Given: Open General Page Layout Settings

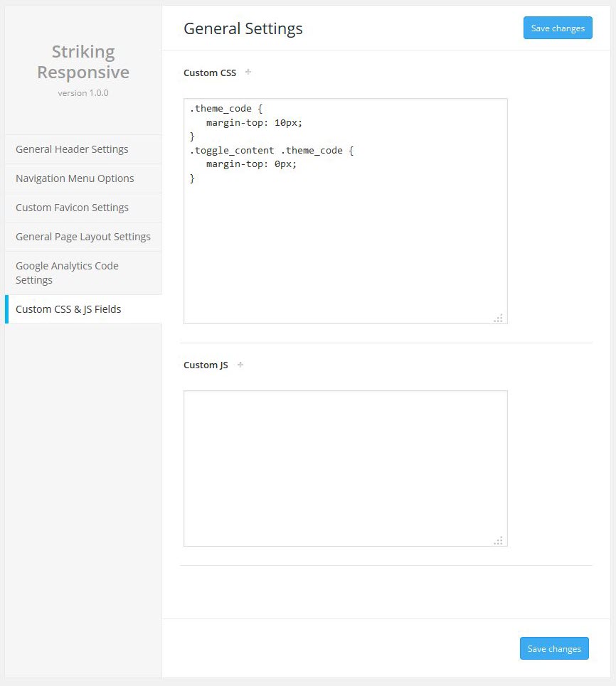Looking at the screenshot, I should pyautogui.click(x=83, y=236).
